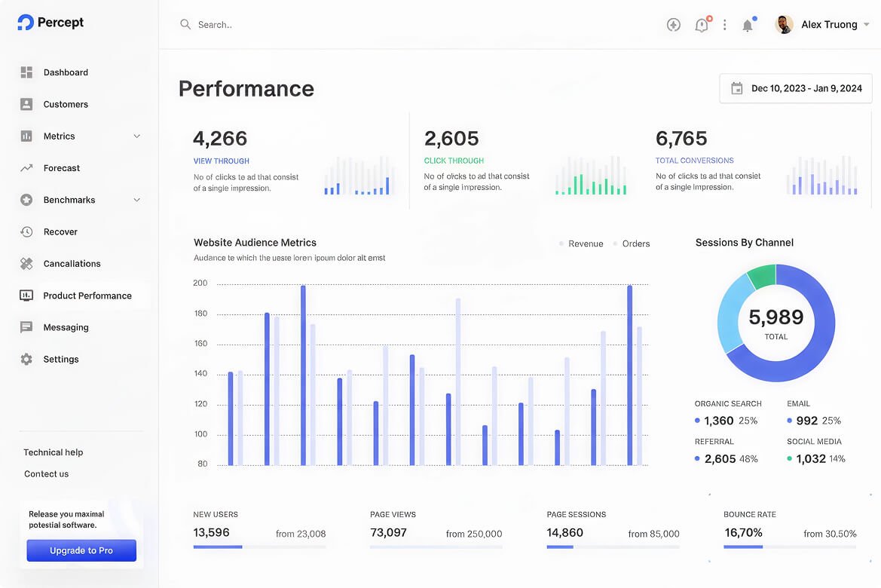Select the Customers person icon
Viewport: 881px width, 588px height.
click(x=26, y=104)
